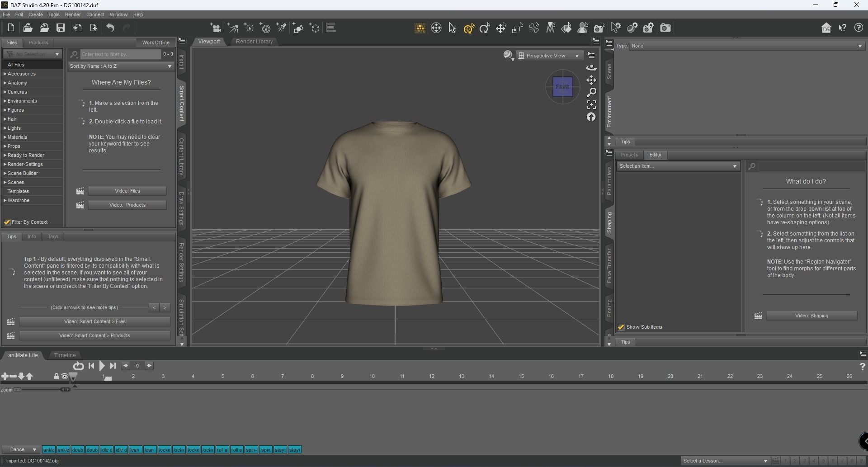This screenshot has height=467, width=868.
Task: Toggle the aniMate track eye visibility icon
Action: click(x=65, y=376)
